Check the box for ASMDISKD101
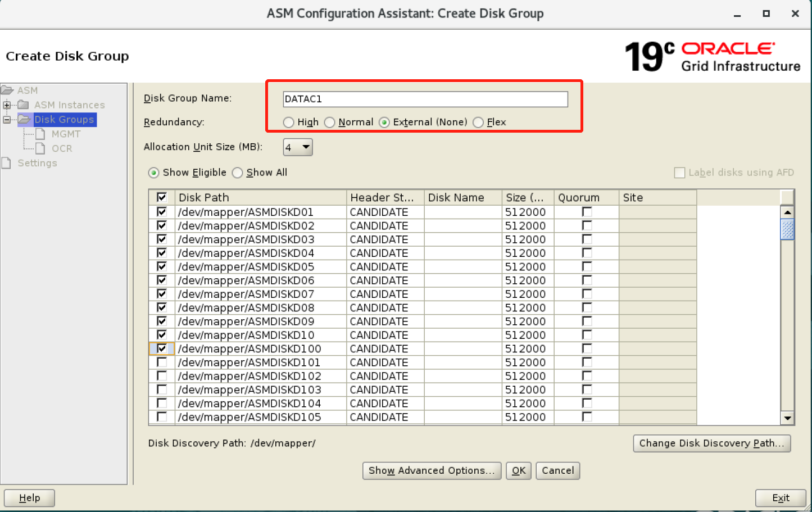 (162, 363)
